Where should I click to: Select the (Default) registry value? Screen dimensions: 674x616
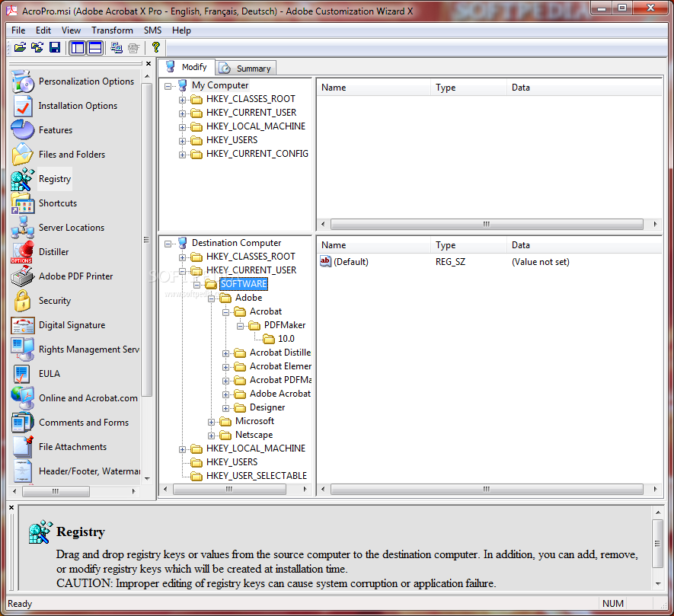[x=351, y=262]
